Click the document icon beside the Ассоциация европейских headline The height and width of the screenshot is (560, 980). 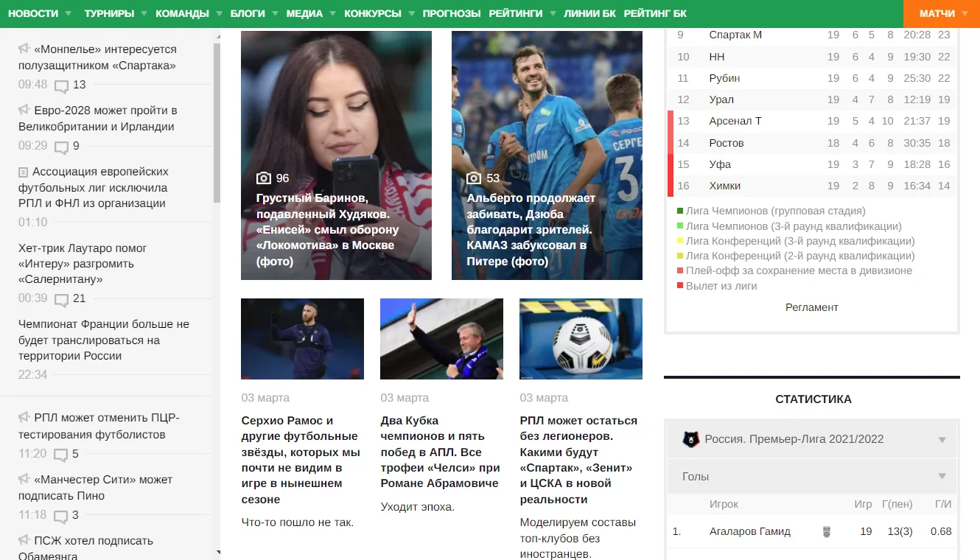[24, 172]
